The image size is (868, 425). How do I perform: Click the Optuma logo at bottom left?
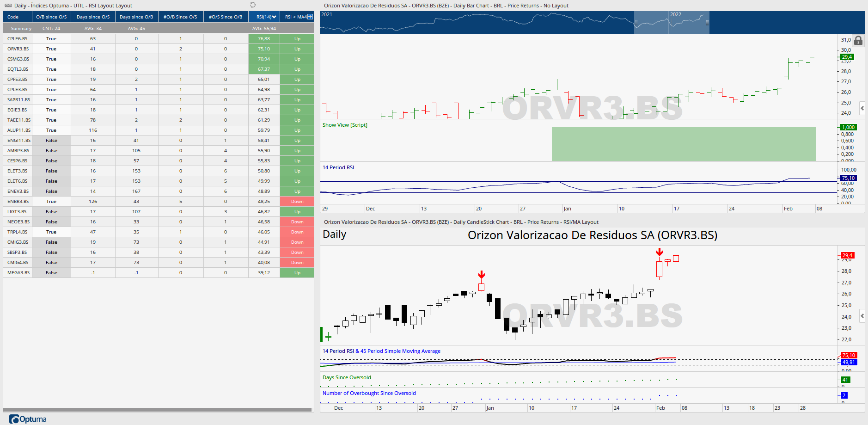(28, 419)
